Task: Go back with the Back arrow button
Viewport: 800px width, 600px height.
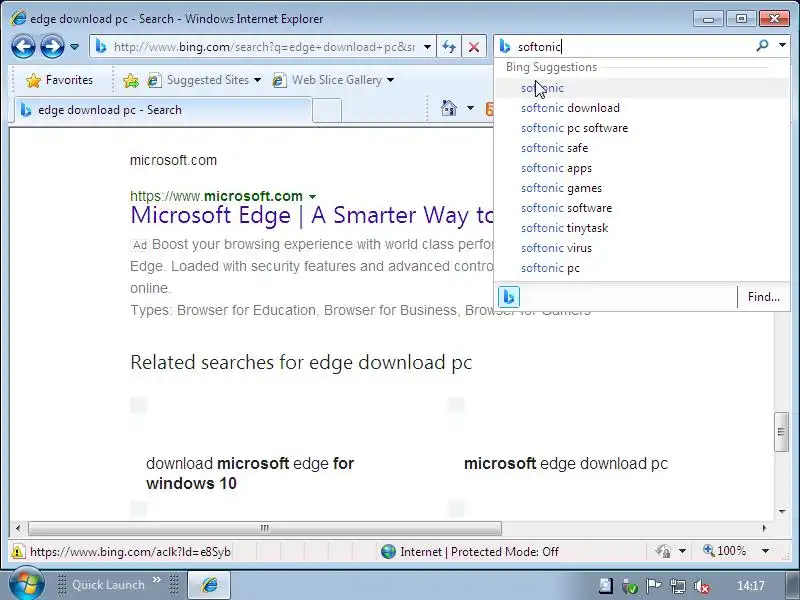Action: pyautogui.click(x=23, y=47)
